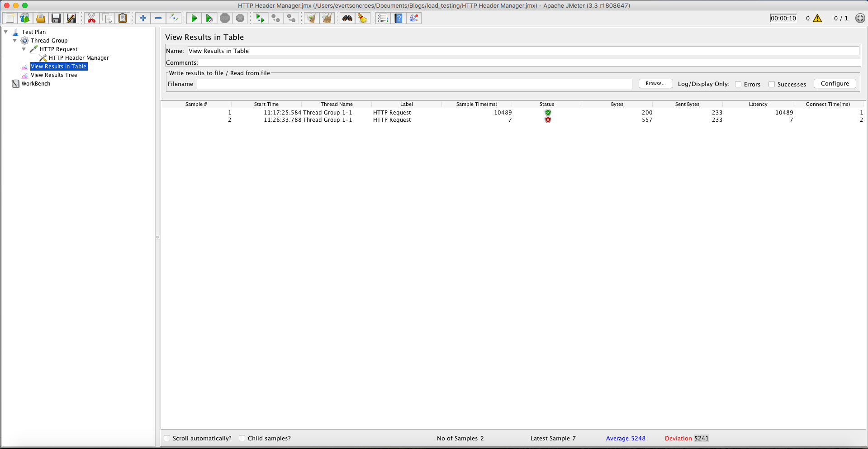Click red failure status icon in row 2
Image resolution: width=868 pixels, height=449 pixels.
[548, 120]
